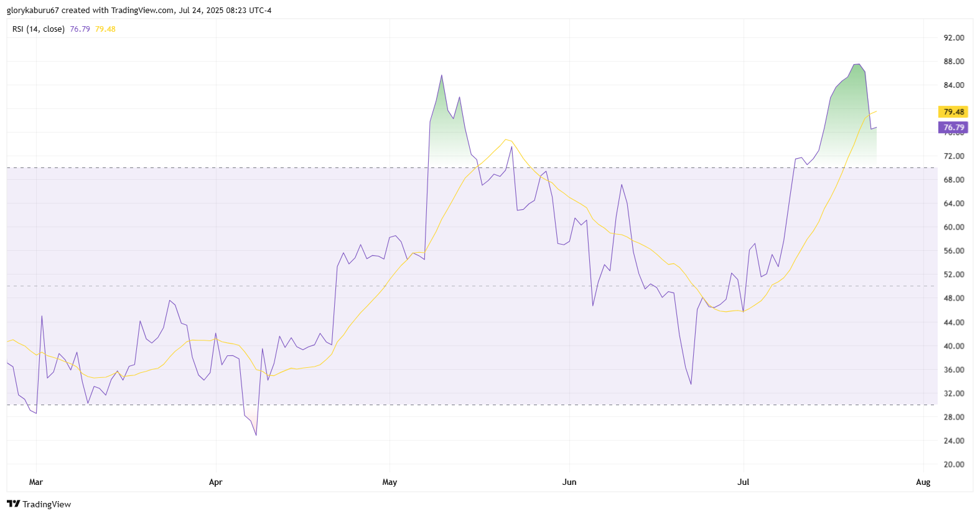Click the 28.00 axis value
Viewport: 980px width, 516px height.
click(954, 417)
